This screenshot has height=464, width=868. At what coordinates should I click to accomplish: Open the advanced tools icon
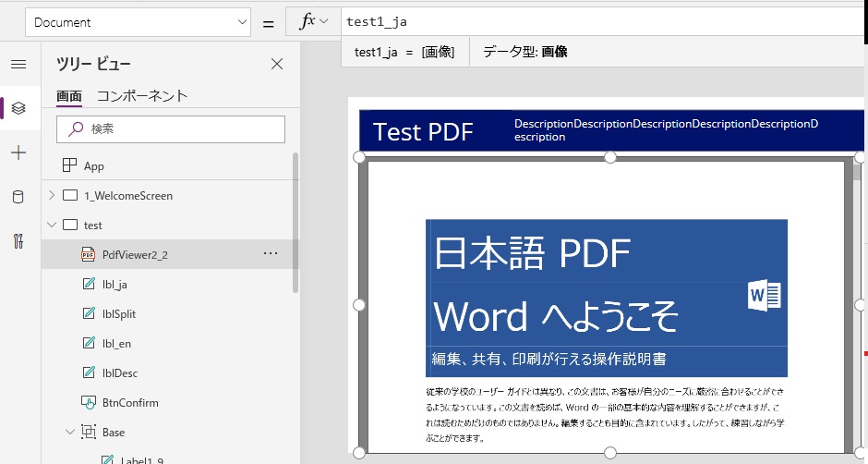[x=18, y=241]
